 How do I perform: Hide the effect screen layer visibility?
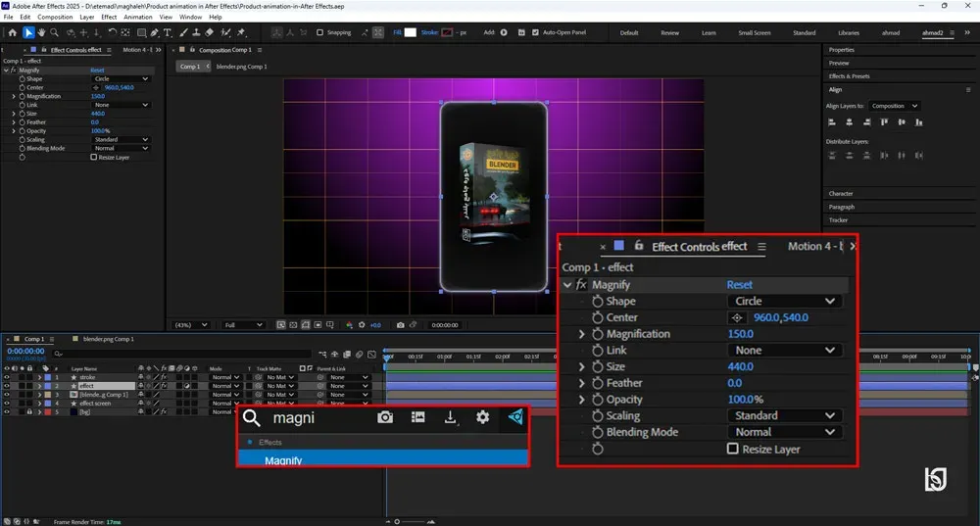(7, 404)
